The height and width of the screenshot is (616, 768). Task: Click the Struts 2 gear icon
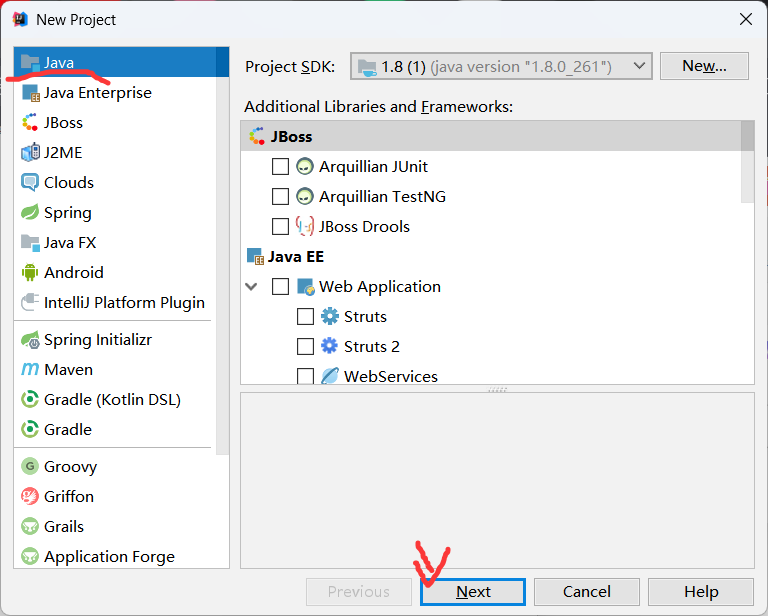[330, 346]
